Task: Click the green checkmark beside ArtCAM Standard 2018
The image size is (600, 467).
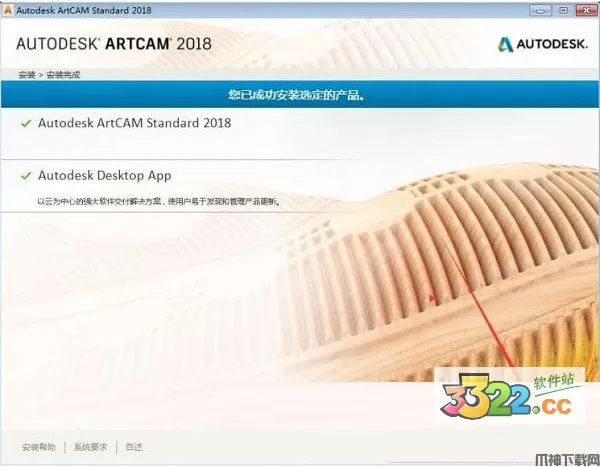Action: click(26, 124)
